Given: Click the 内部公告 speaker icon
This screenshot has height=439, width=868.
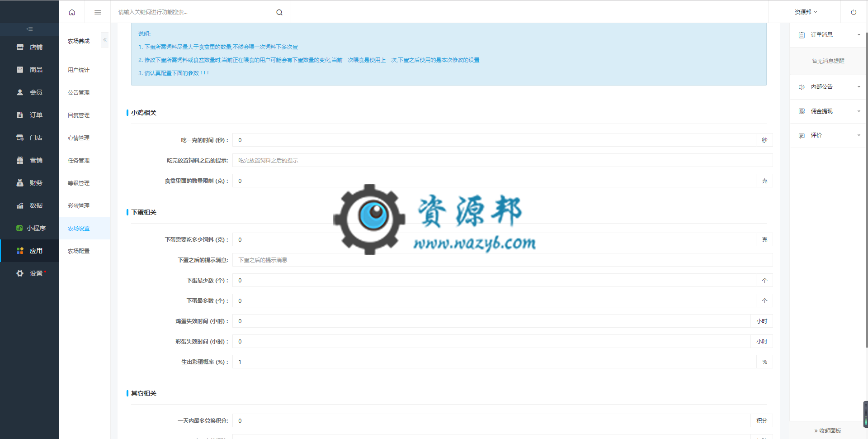Looking at the screenshot, I should click(802, 87).
